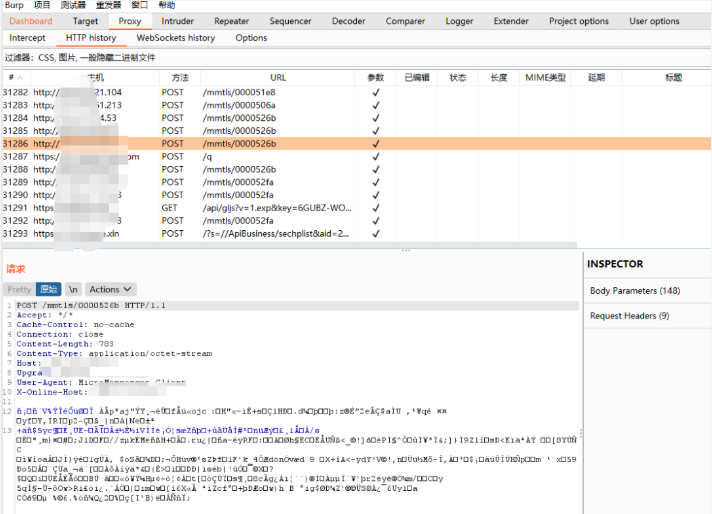This screenshot has width=712, height=514.
Task: Open the 项目 menu
Action: (x=42, y=5)
